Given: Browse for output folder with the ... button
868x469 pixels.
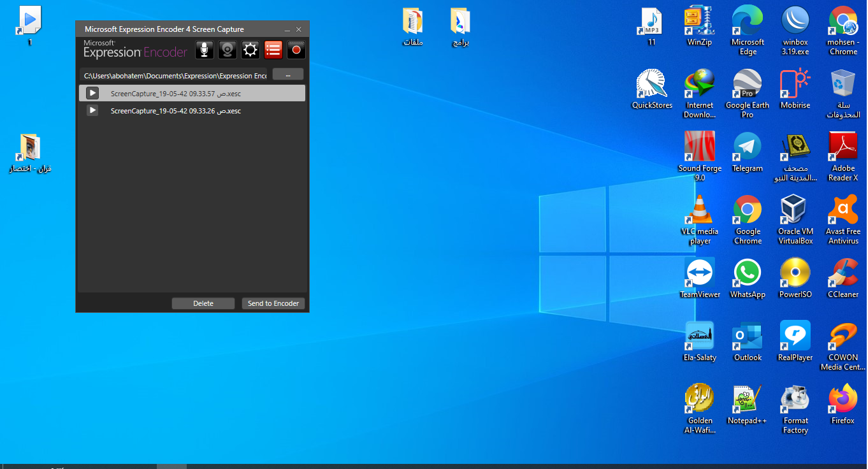Looking at the screenshot, I should click(288, 75).
